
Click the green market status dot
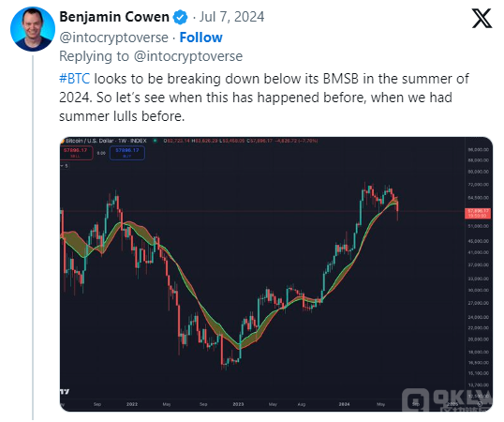(156, 141)
